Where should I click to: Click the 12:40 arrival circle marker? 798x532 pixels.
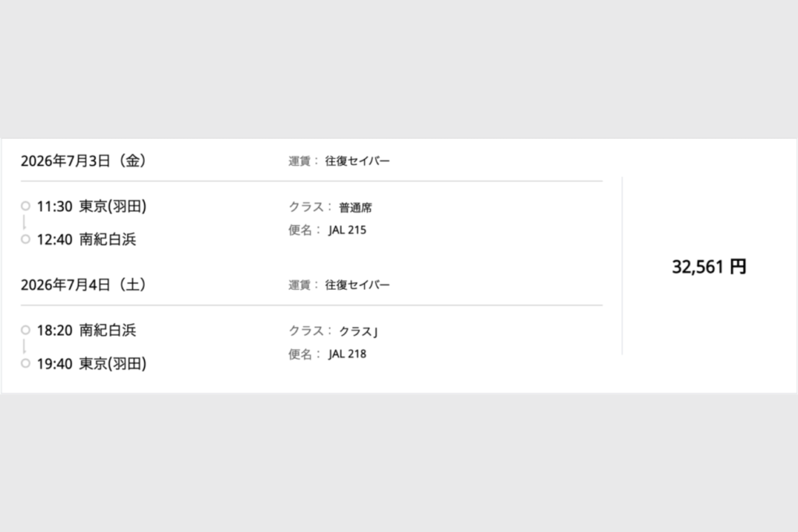(x=26, y=239)
